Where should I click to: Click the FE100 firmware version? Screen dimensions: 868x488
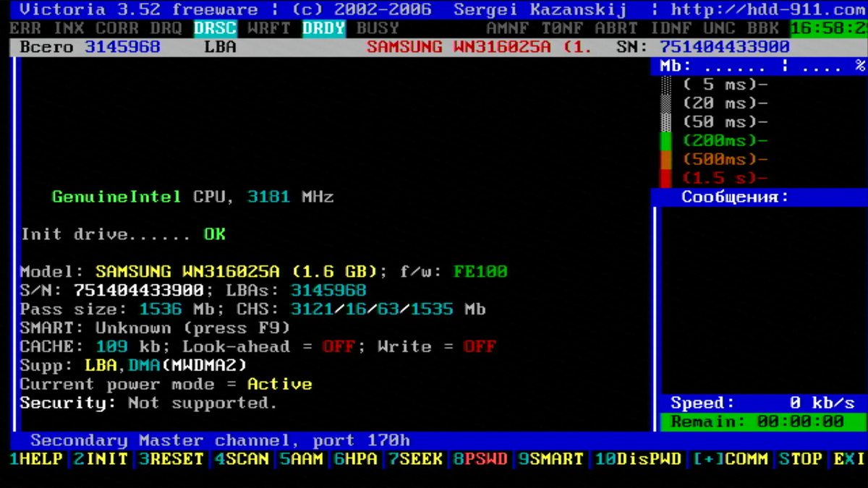pyautogui.click(x=481, y=272)
